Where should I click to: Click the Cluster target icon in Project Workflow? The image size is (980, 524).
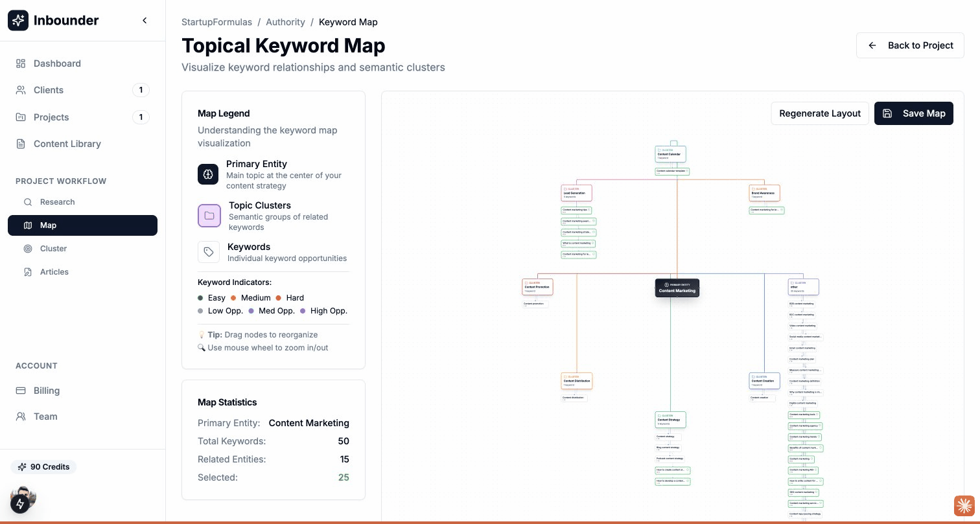[x=28, y=249]
